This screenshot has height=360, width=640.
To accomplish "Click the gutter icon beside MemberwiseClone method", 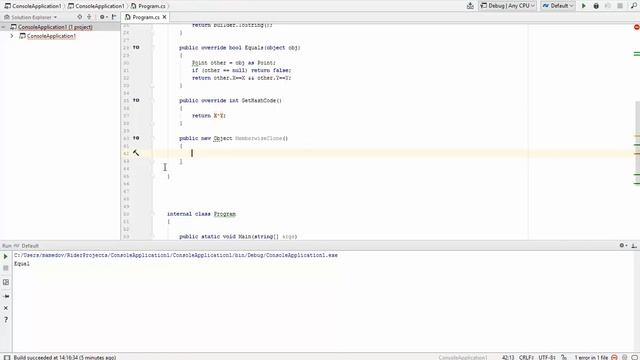I will 136,138.
